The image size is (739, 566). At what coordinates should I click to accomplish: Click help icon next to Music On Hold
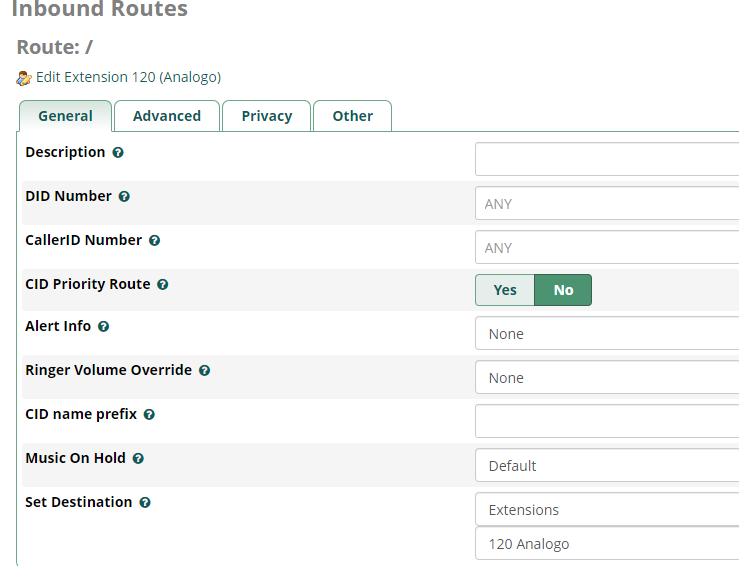(139, 459)
